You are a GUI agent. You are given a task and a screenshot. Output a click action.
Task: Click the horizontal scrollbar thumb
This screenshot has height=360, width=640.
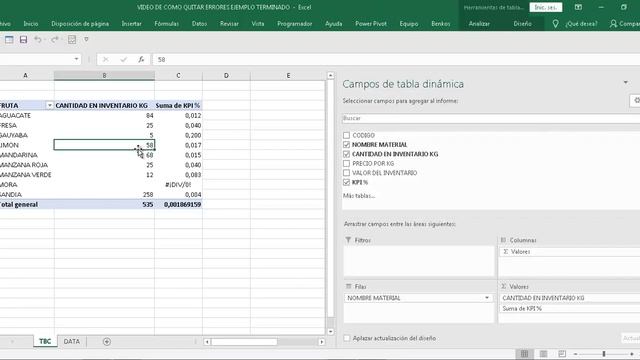(x=244, y=342)
